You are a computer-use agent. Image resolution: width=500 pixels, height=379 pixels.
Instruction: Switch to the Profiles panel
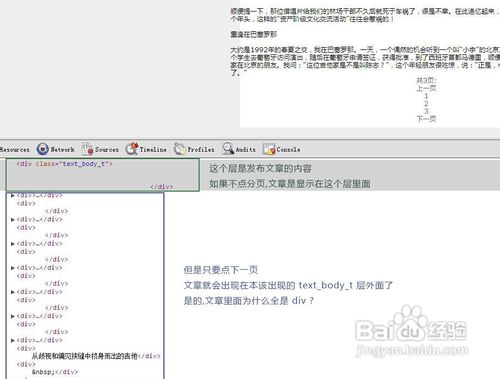(194, 149)
